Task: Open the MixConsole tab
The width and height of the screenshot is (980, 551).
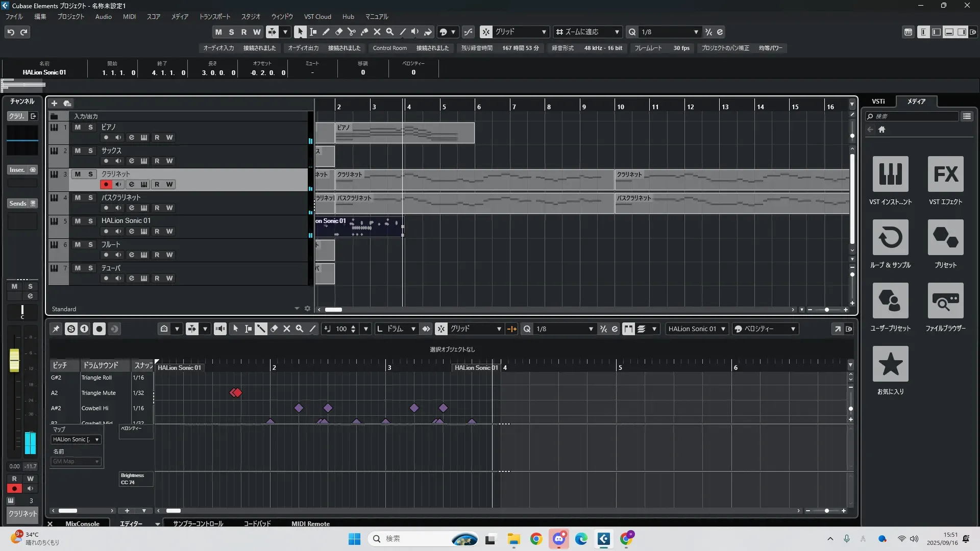Action: [x=82, y=523]
